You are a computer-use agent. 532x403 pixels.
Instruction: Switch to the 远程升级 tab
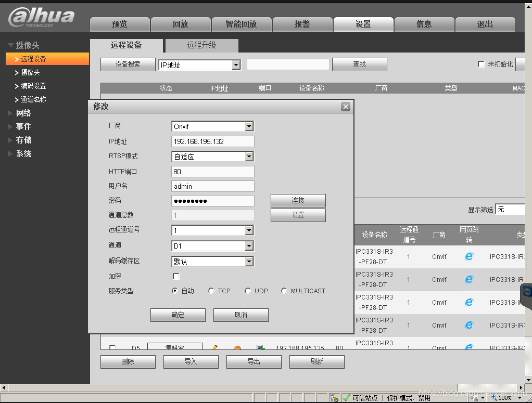pos(201,45)
